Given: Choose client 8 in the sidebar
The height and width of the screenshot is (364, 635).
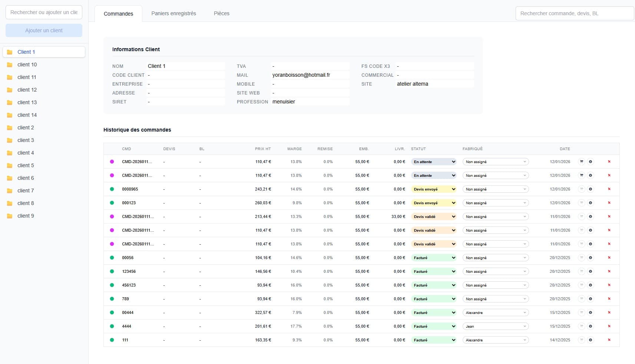Looking at the screenshot, I should pos(44,203).
